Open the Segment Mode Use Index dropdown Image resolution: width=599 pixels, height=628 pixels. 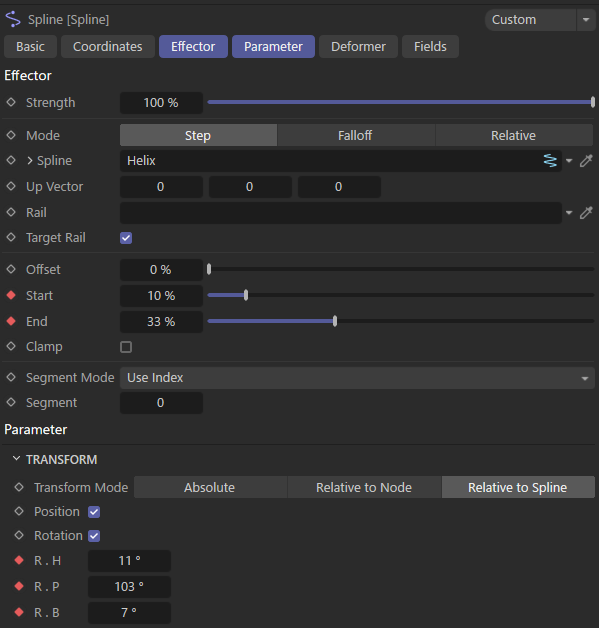click(x=357, y=378)
